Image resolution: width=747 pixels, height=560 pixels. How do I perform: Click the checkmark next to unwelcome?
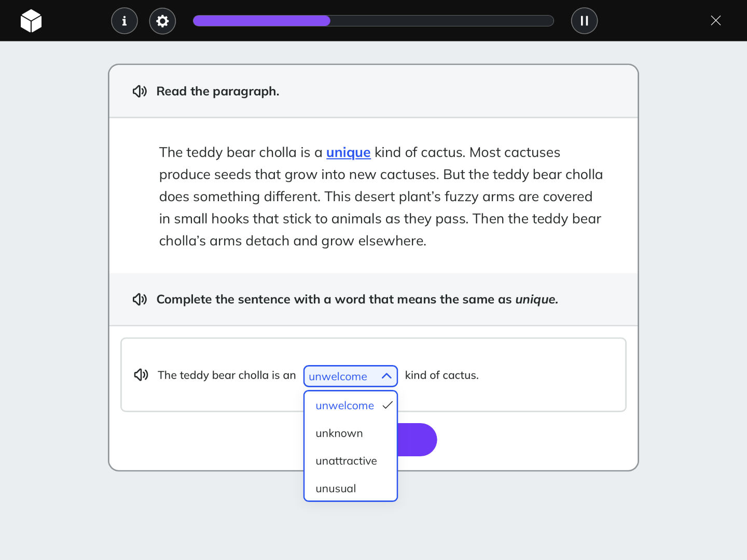click(388, 406)
